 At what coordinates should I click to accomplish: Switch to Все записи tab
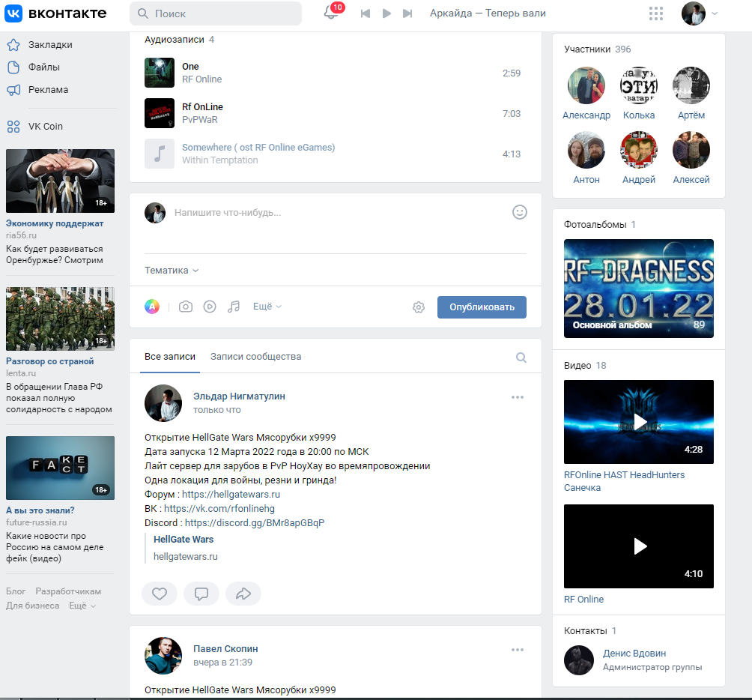tap(170, 357)
